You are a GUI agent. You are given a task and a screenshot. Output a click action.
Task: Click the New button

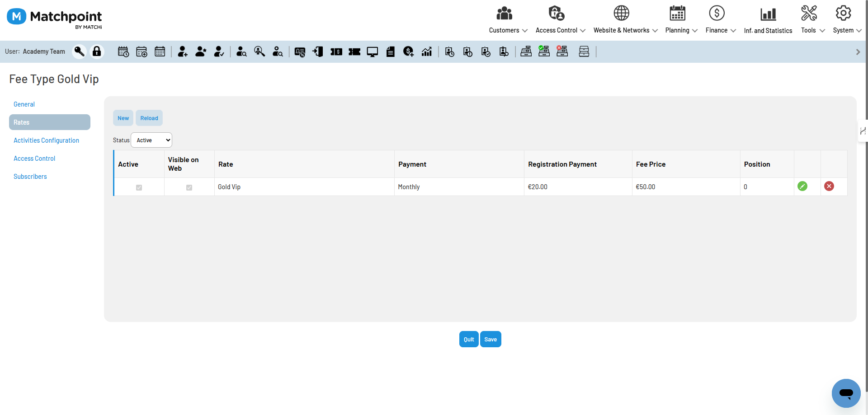pyautogui.click(x=123, y=118)
